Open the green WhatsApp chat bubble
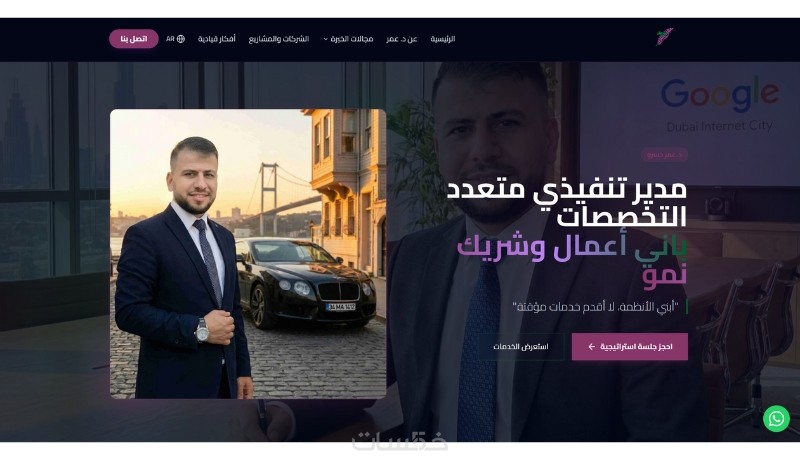800x460 pixels. coord(776,419)
